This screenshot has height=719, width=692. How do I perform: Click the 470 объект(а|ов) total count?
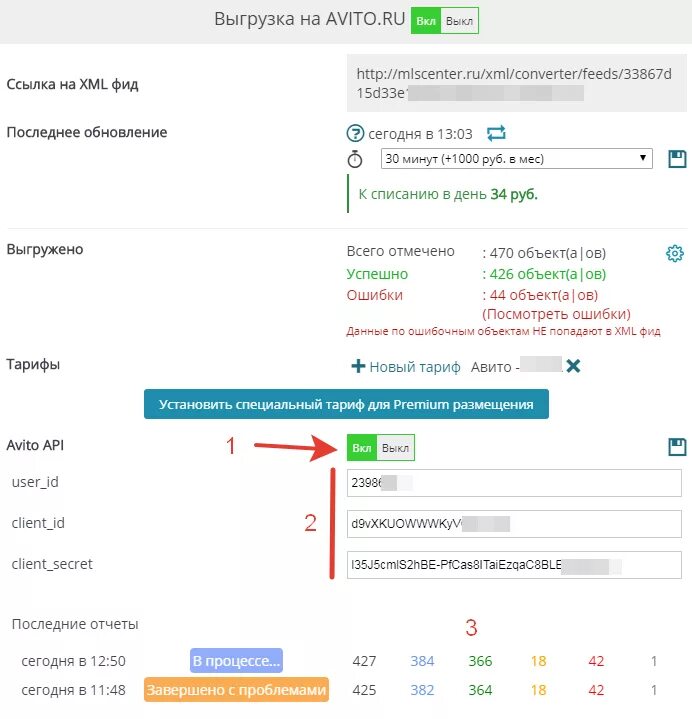coord(548,253)
